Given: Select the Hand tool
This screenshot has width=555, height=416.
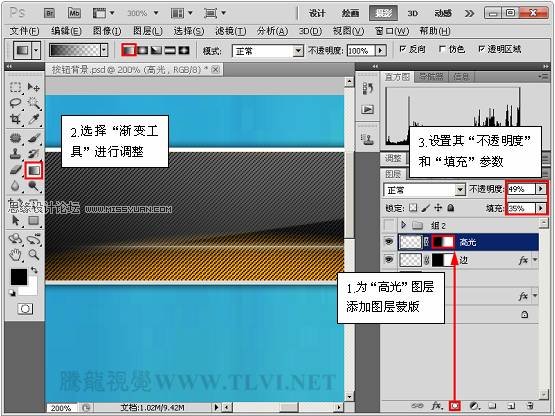Looking at the screenshot, I should [15, 254].
